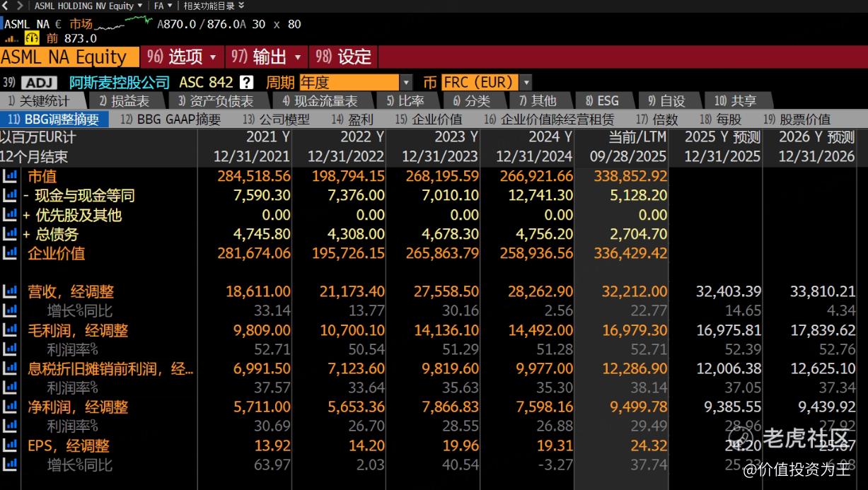Click the chart icon beside 增长%同比 under EPS

pos(10,465)
